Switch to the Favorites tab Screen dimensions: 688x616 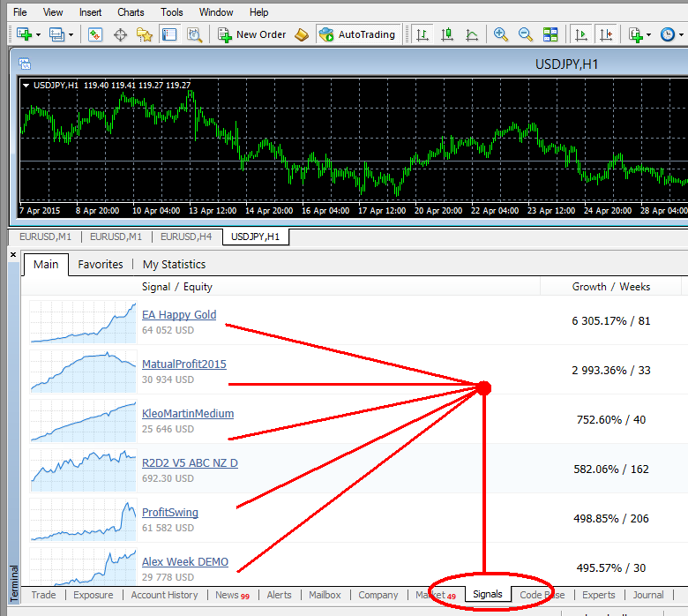(100, 264)
